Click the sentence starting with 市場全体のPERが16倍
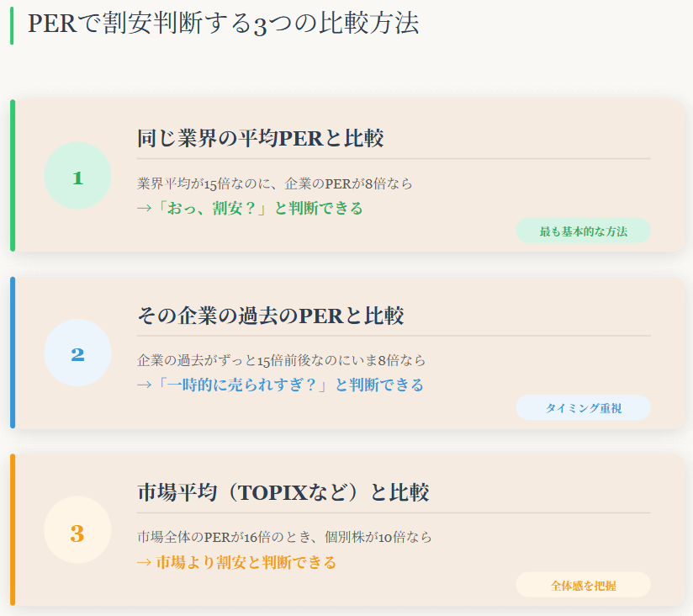This screenshot has width=693, height=616. [284, 537]
